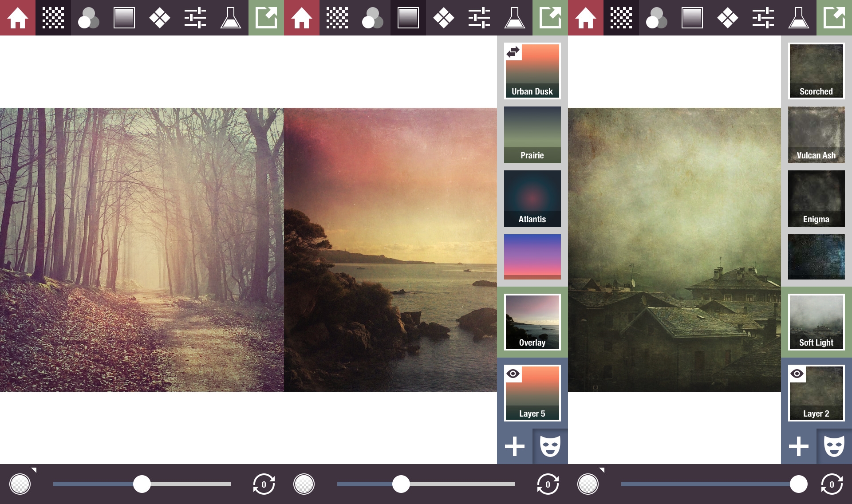Open the Overlay blend mode selector

pyautogui.click(x=532, y=322)
